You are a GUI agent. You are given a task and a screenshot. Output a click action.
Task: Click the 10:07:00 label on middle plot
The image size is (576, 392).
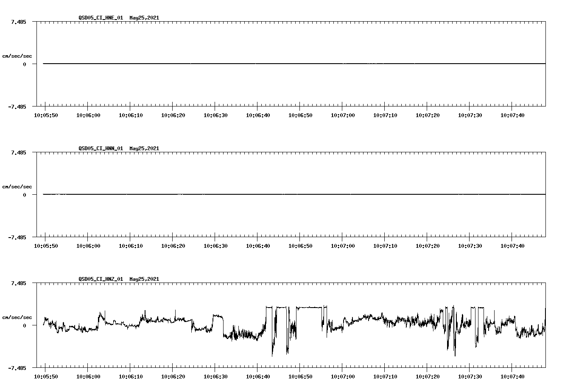click(343, 245)
